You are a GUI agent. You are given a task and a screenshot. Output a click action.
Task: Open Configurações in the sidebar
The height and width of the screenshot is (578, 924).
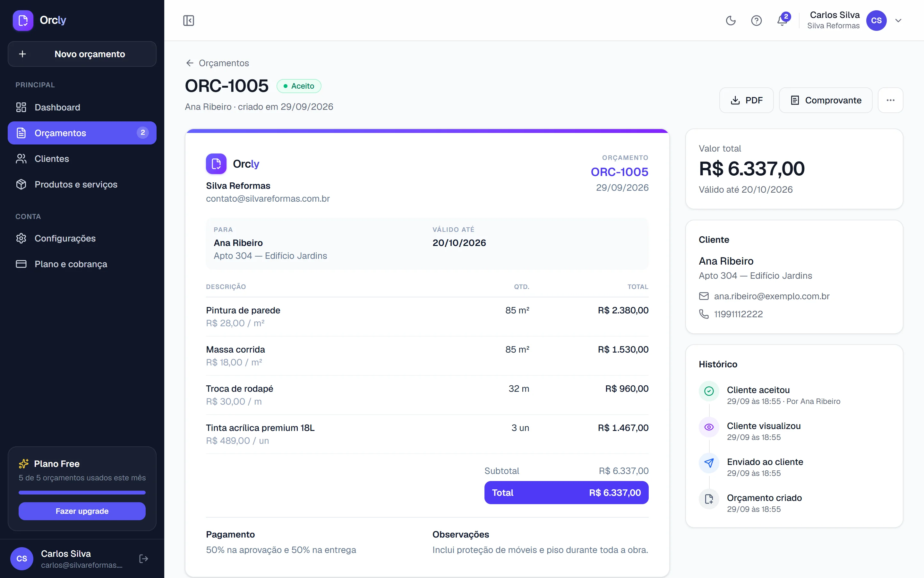[x=82, y=239]
